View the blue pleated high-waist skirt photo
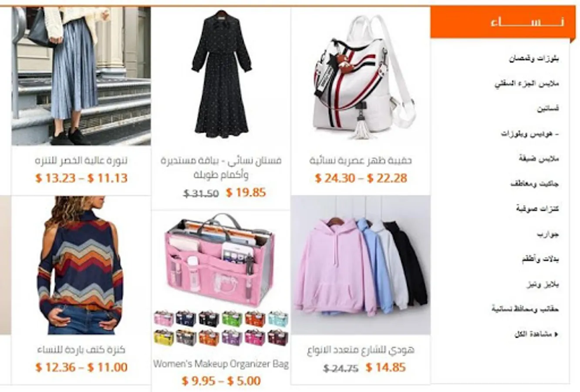The image size is (580, 392). tap(81, 76)
